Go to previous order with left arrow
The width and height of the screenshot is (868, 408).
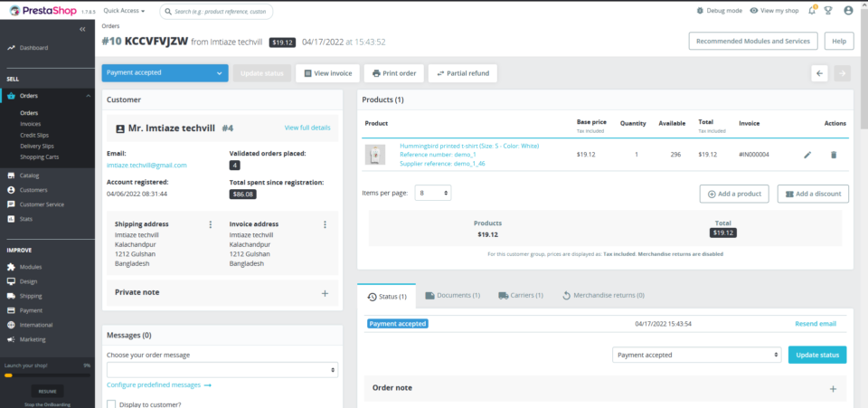(819, 73)
